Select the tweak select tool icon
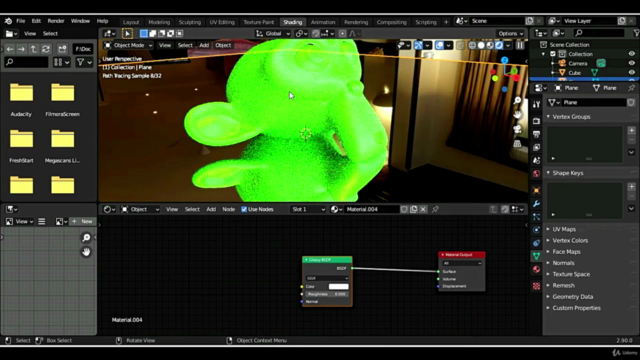 coord(127,33)
